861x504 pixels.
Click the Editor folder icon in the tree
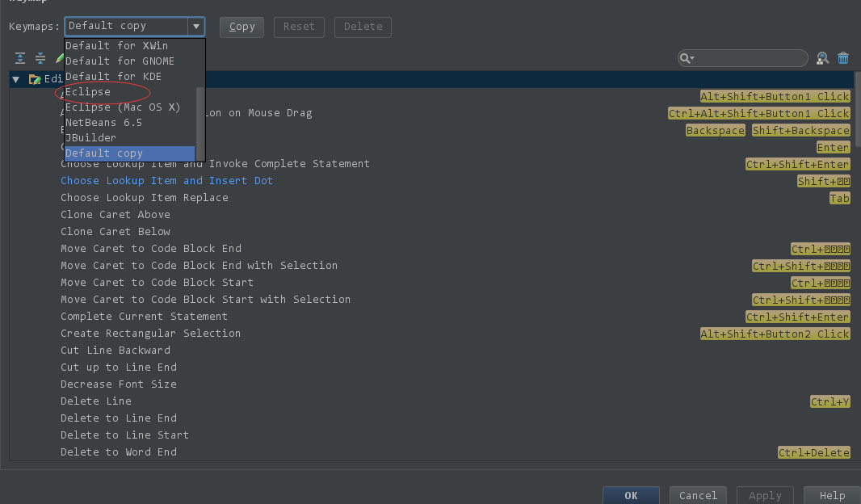36,79
